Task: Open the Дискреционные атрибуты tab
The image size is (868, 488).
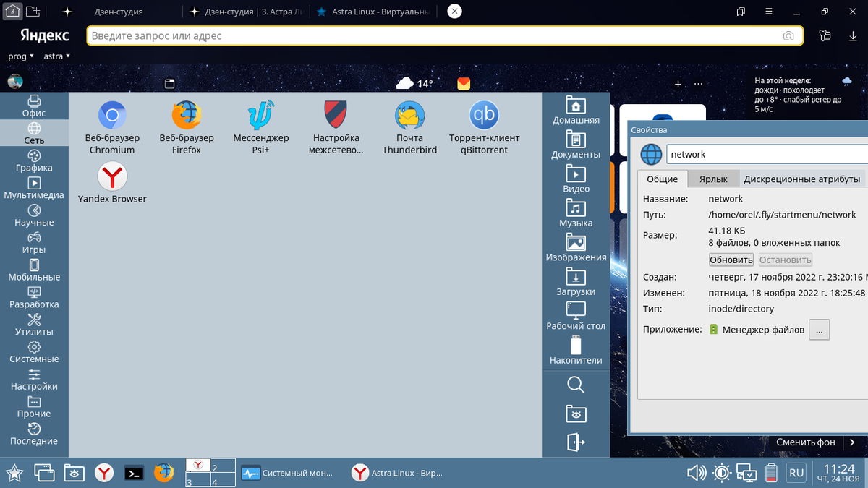Action: [801, 179]
